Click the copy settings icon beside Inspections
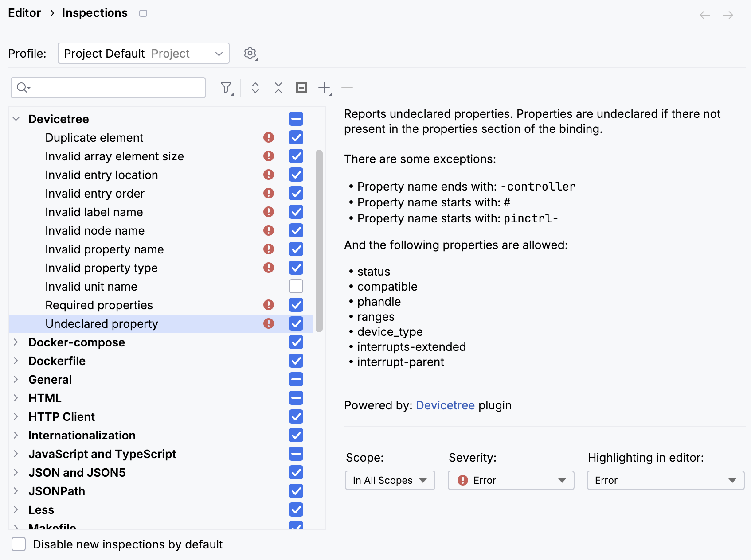Screen dimensions: 751x560 coord(143,13)
